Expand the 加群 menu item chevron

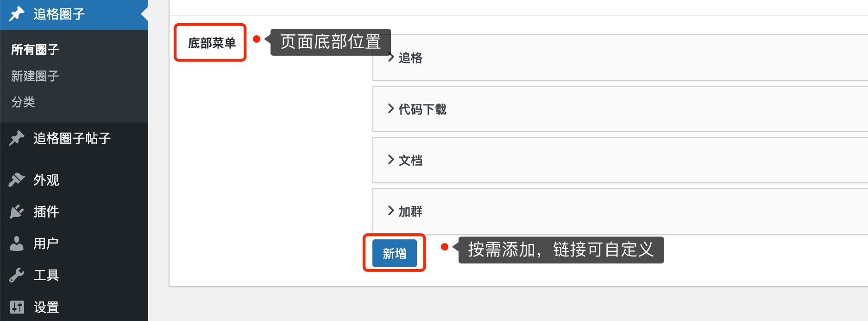(391, 211)
